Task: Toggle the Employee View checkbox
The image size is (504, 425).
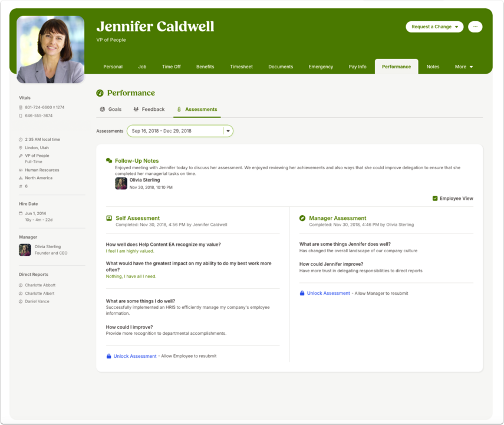Action: pyautogui.click(x=435, y=199)
